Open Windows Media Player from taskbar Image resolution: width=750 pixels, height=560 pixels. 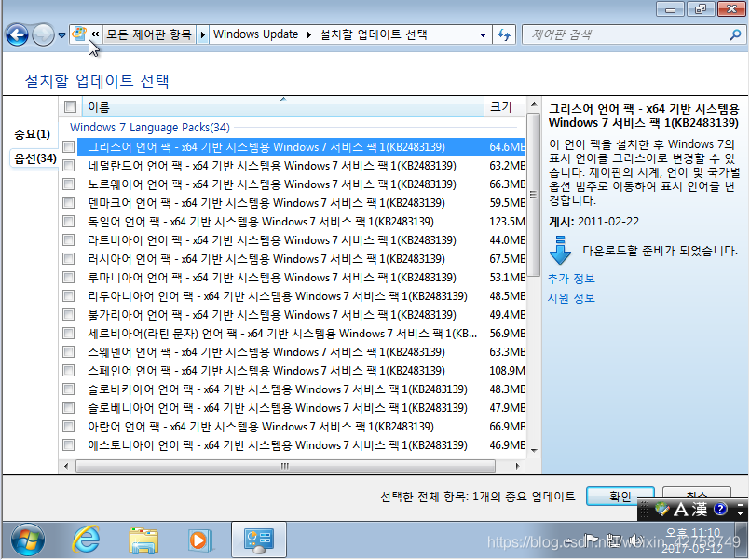200,540
